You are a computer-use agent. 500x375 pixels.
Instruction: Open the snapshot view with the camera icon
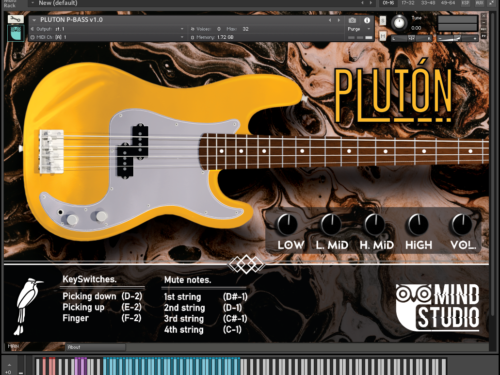click(x=352, y=20)
